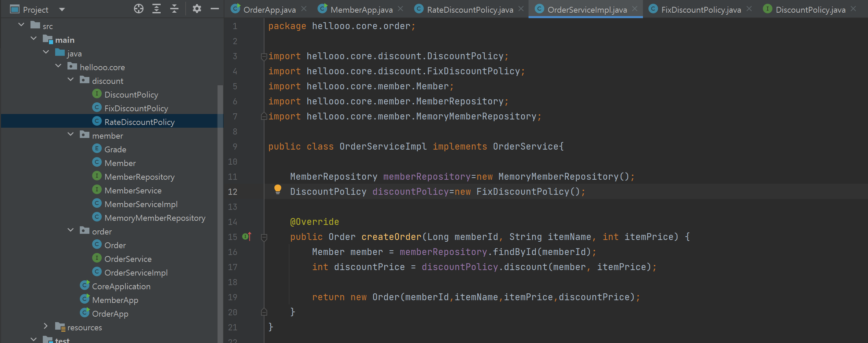
Task: Close the FixDiscountPolicy.java tab
Action: (749, 9)
